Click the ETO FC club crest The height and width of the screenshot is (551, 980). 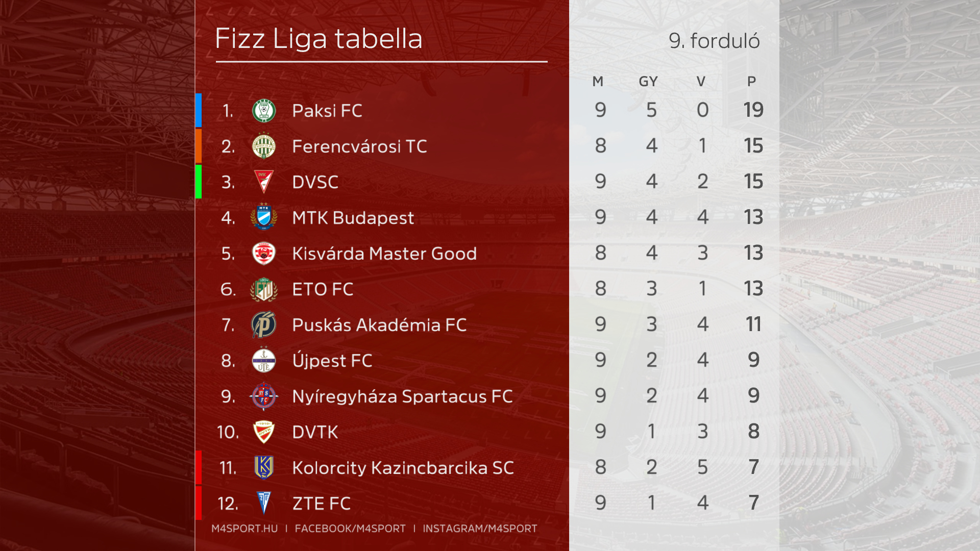pyautogui.click(x=264, y=289)
